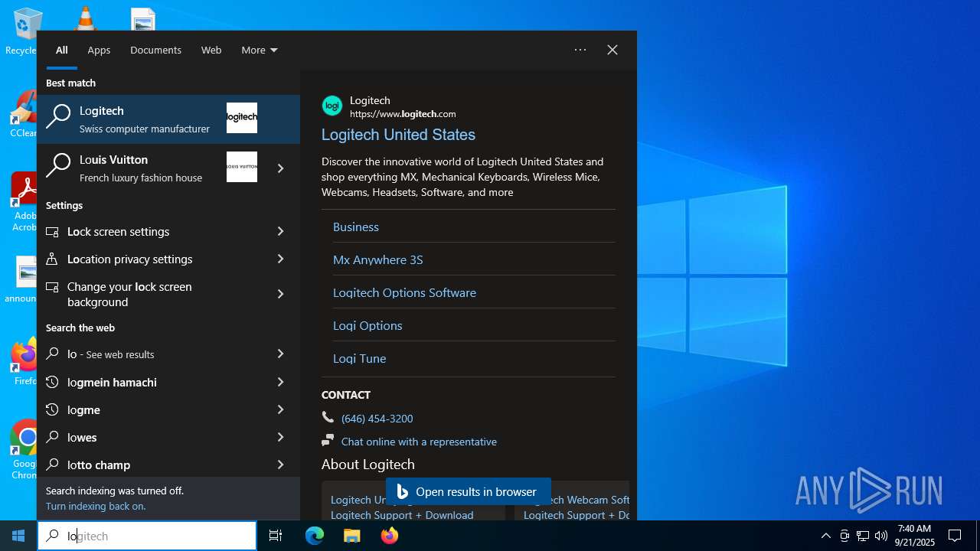Open the notification center icon

(x=955, y=536)
